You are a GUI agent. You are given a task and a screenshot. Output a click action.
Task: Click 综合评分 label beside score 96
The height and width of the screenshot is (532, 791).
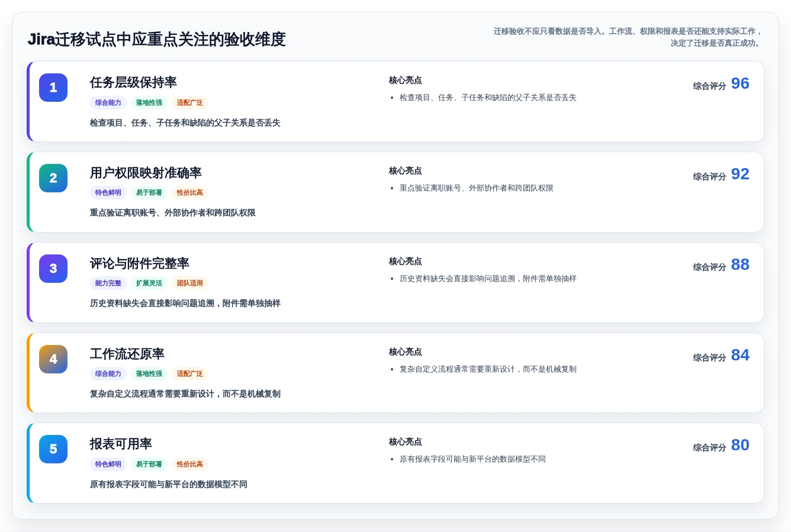(x=709, y=86)
